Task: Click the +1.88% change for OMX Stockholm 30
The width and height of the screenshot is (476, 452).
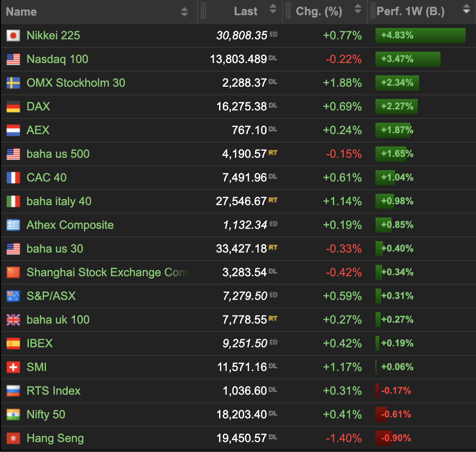Action: click(342, 83)
